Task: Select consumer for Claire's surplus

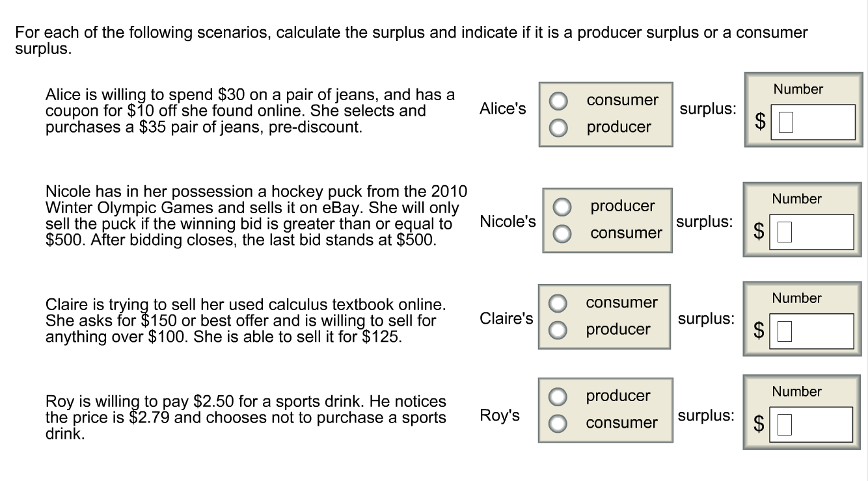Action: coord(556,302)
